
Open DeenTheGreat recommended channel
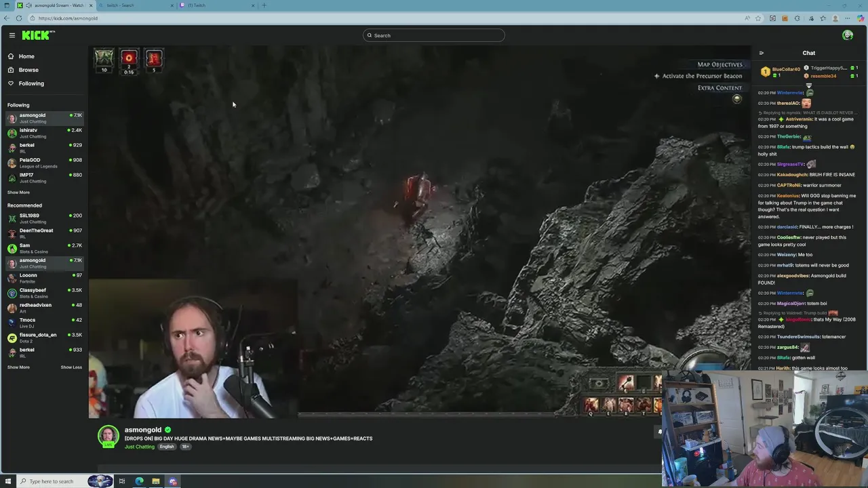point(44,233)
